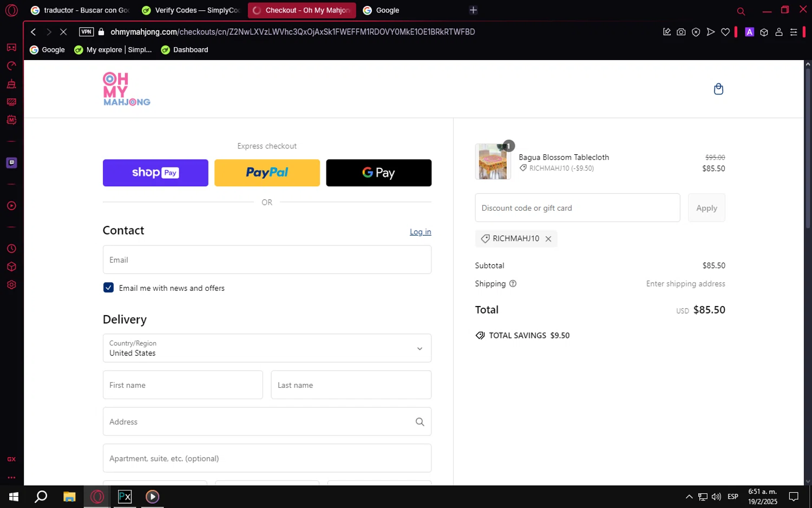Open a new tab with plus

(x=473, y=10)
